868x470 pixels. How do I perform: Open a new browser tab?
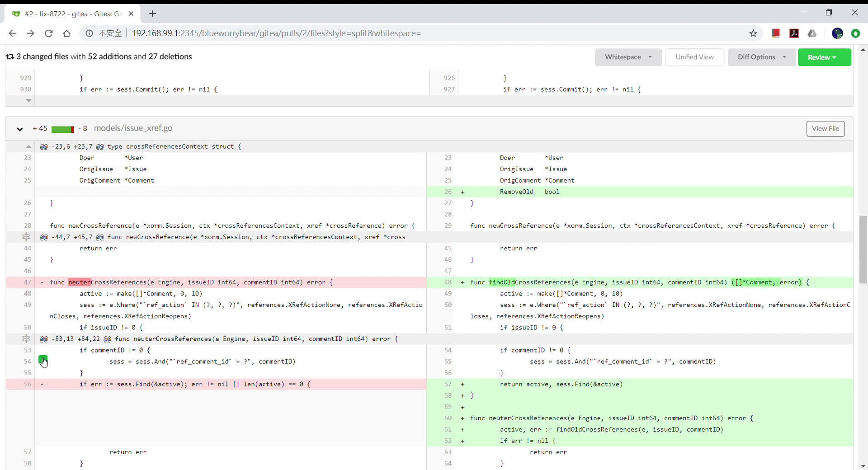tap(152, 14)
